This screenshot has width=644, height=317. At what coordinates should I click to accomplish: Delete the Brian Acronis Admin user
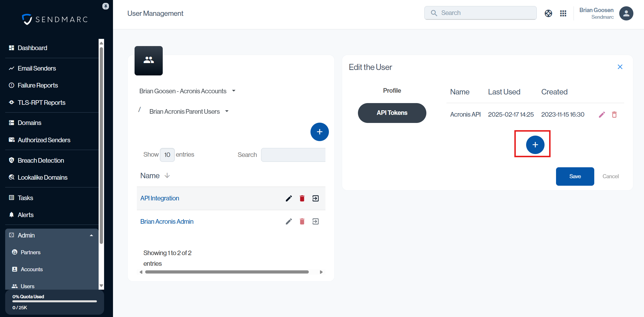(x=302, y=221)
